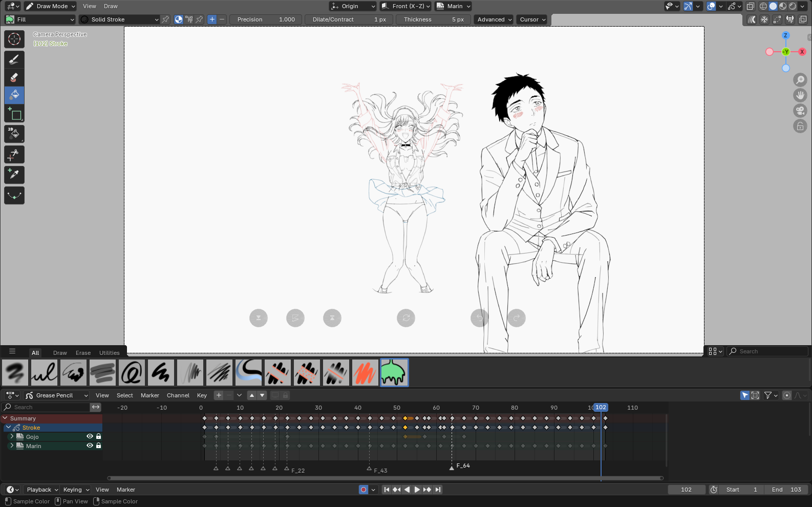Switch to solid viewport shading
812x507 pixels.
click(773, 6)
